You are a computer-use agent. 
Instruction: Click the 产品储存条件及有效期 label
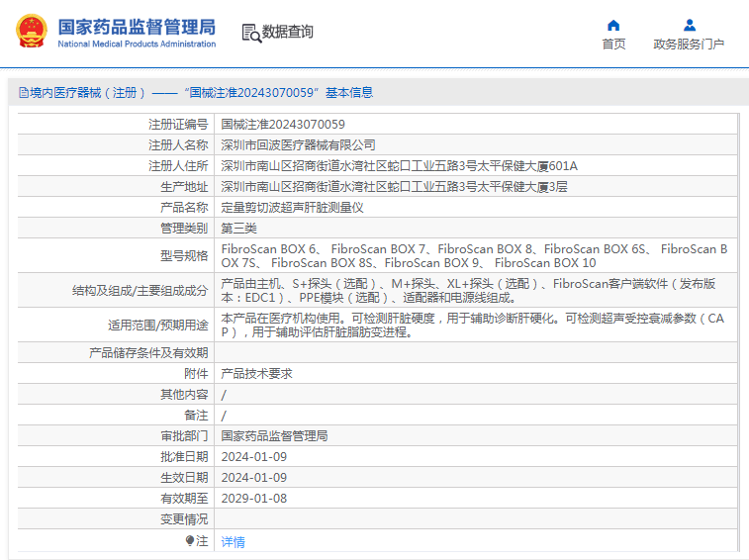[148, 352]
